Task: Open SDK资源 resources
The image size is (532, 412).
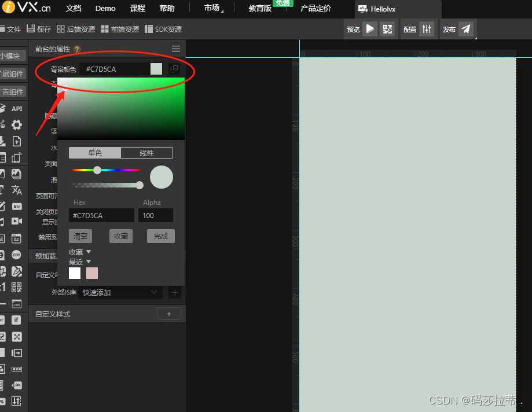Action: coord(163,29)
